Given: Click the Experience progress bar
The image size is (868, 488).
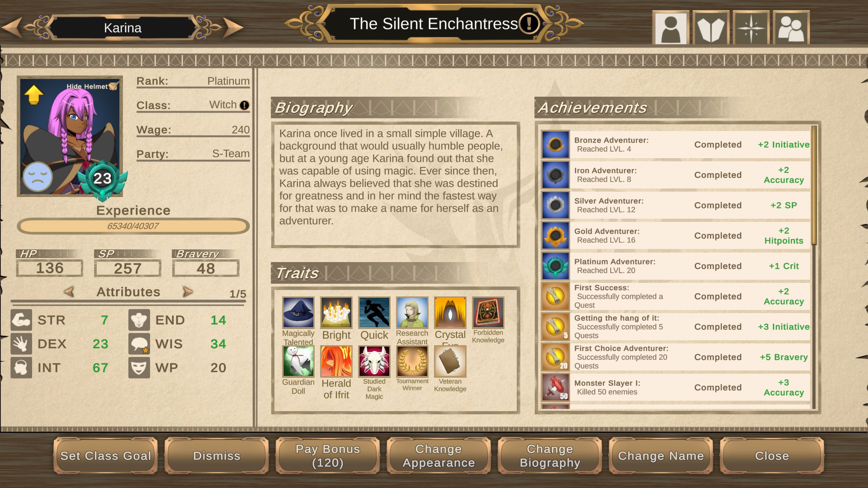Looking at the screenshot, I should click(133, 226).
